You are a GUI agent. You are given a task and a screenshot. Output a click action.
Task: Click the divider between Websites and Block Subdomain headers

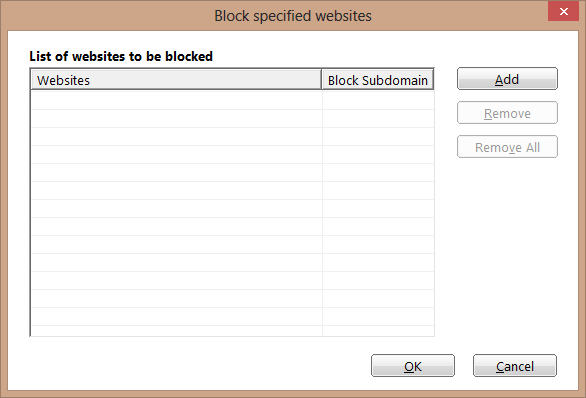click(x=321, y=80)
